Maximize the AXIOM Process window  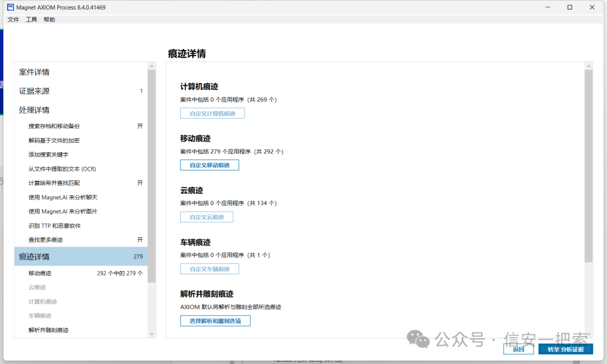(570, 7)
